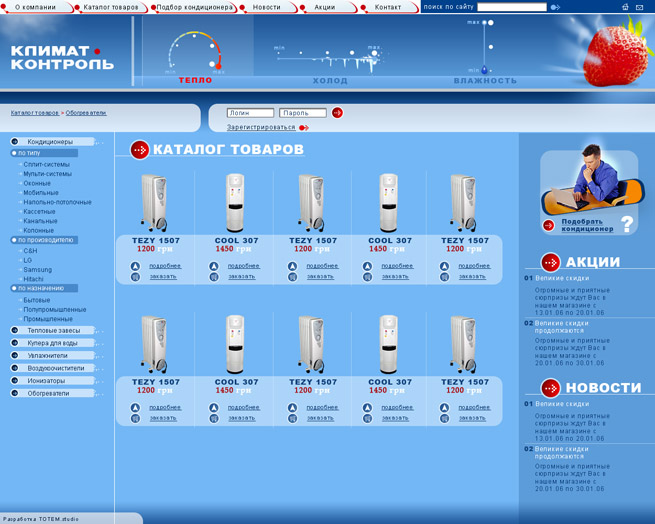655x524 pixels.
Task: Click the red arrow icon beside НОВОСТИ heading
Action: coord(550,387)
